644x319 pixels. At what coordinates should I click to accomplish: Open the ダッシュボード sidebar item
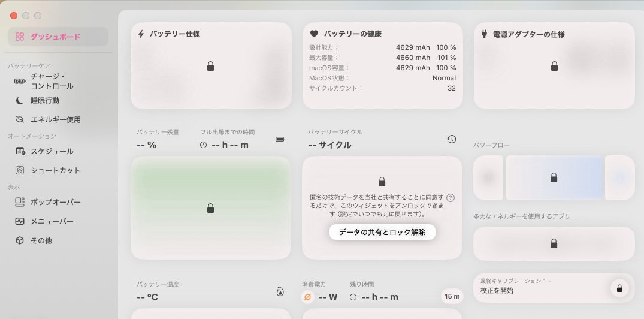click(58, 37)
